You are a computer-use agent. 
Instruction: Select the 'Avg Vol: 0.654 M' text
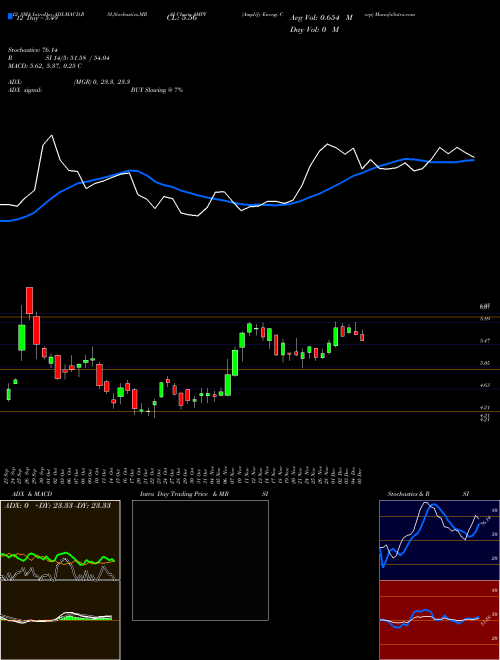point(321,18)
